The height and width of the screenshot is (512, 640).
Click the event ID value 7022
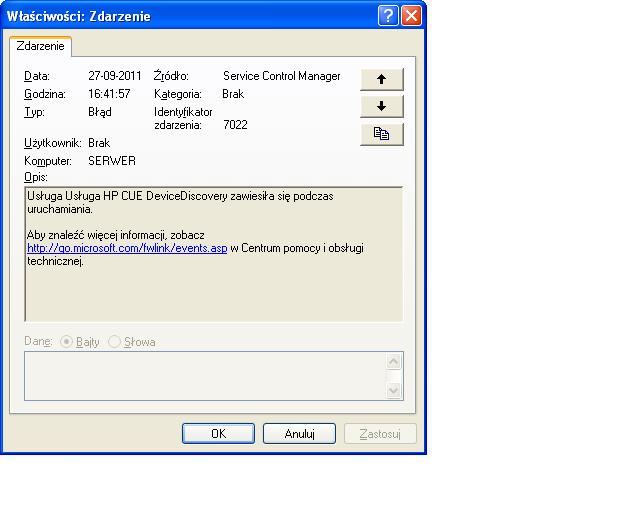click(235, 125)
